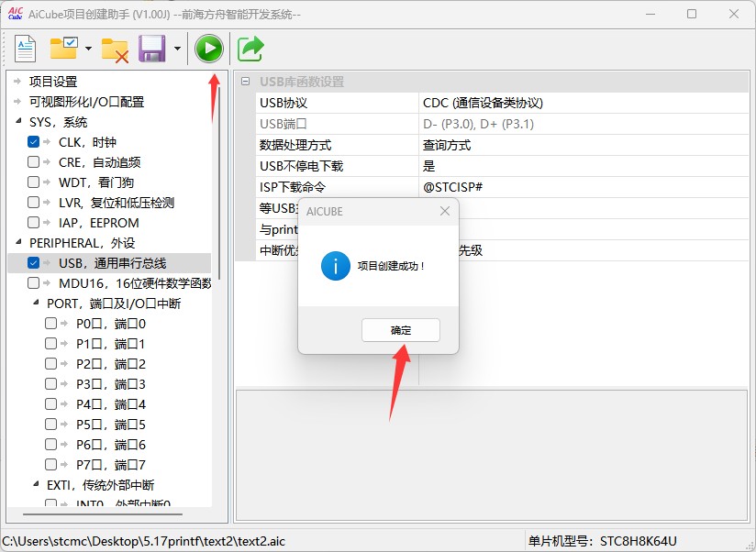
Task: Click the green export share icon
Action: coord(250,49)
